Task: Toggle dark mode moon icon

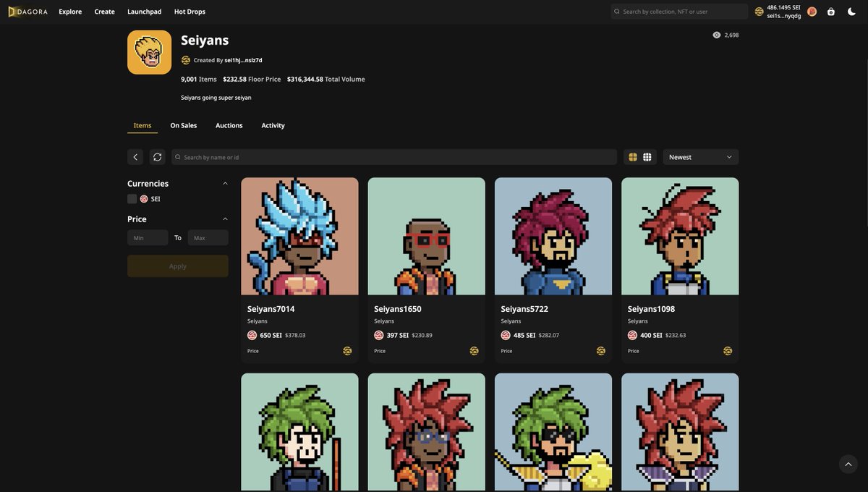Action: (851, 12)
